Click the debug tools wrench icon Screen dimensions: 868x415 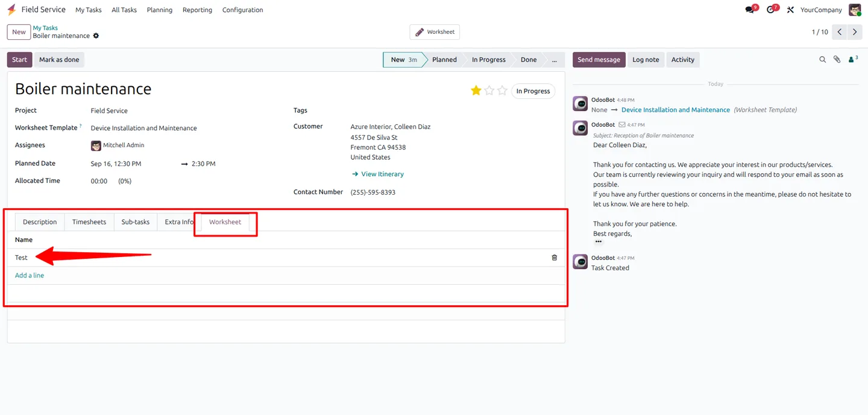point(790,10)
